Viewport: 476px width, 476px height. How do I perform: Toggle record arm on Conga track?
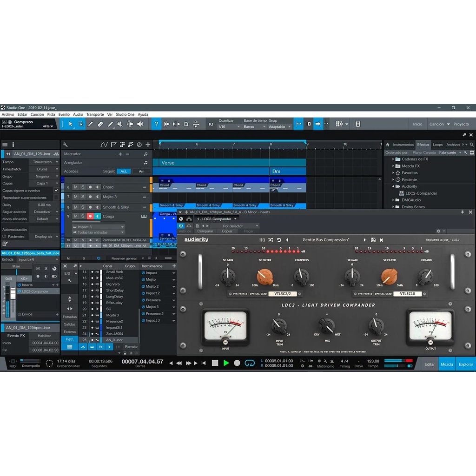90,216
